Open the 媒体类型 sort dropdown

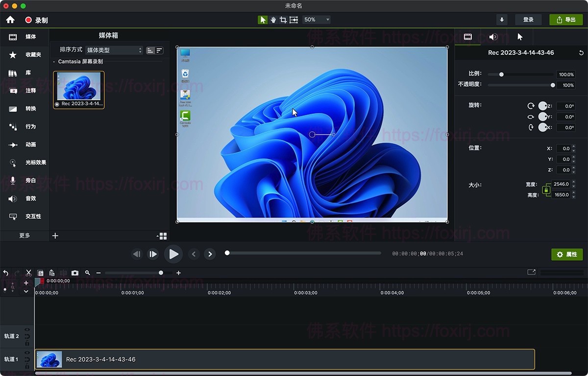(x=114, y=50)
